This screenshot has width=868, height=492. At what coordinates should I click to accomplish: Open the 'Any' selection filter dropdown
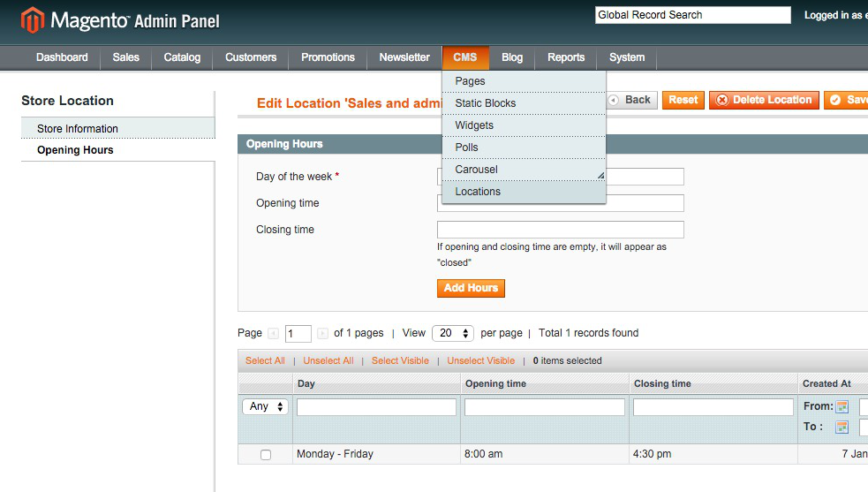(266, 407)
